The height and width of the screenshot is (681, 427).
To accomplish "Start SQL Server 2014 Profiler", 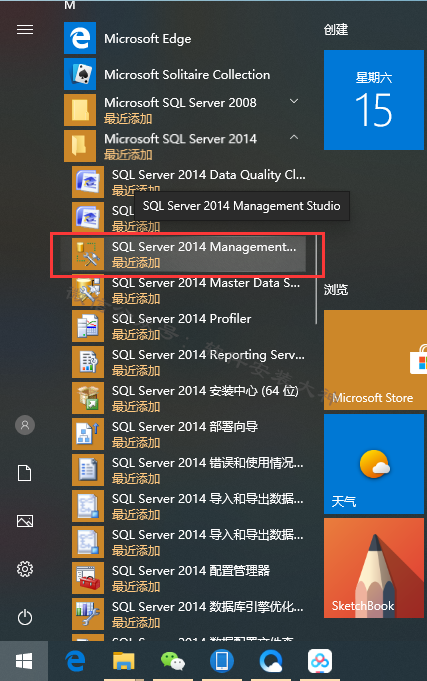I will pyautogui.click(x=187, y=326).
